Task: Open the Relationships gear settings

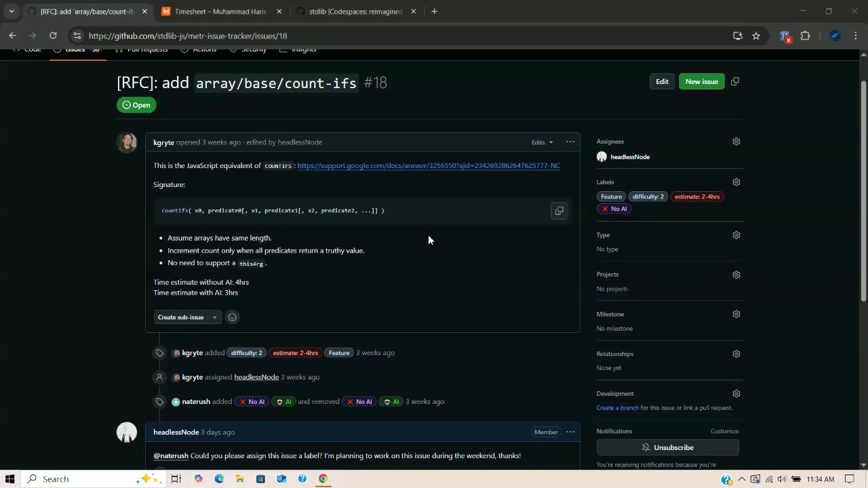Action: pyautogui.click(x=736, y=354)
